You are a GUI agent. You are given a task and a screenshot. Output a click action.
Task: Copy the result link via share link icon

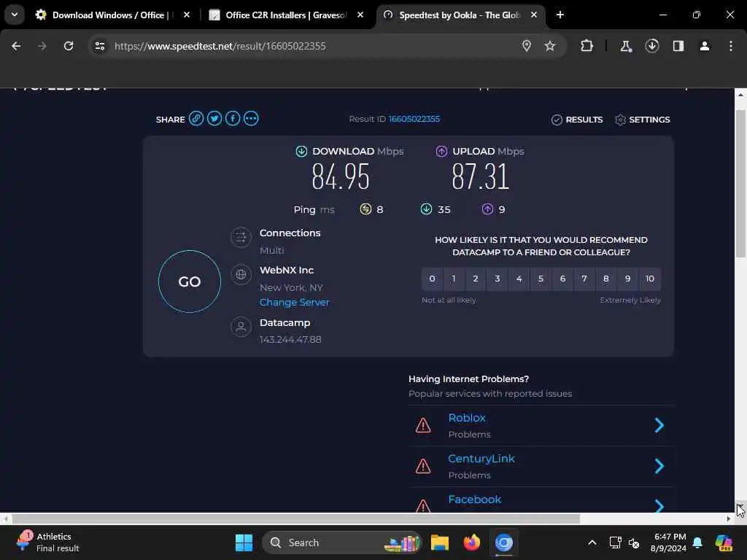[x=196, y=119]
